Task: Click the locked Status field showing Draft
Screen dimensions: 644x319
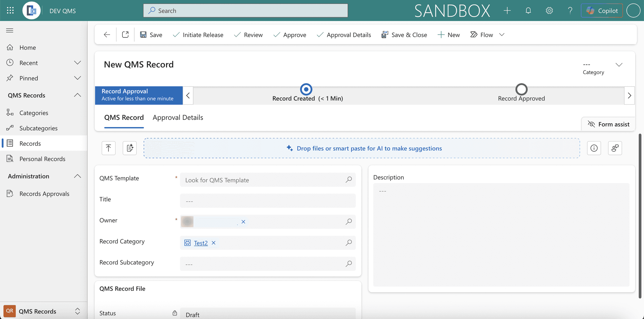Action: pos(268,314)
